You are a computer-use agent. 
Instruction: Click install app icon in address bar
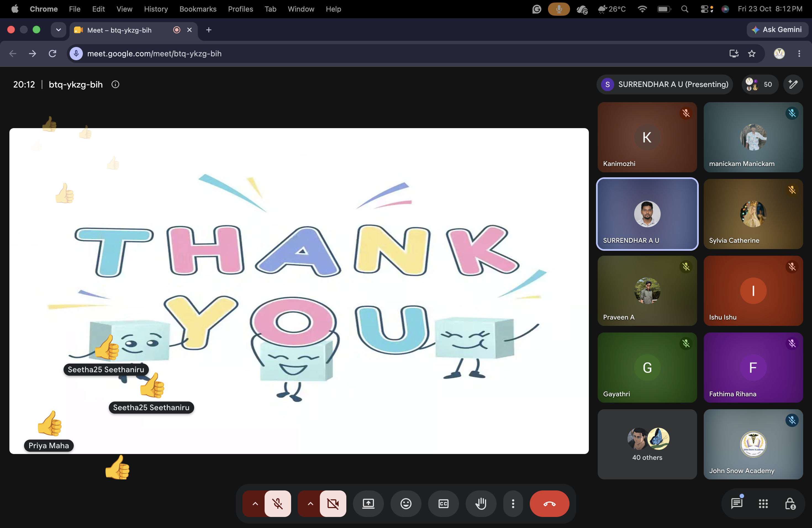(734, 54)
